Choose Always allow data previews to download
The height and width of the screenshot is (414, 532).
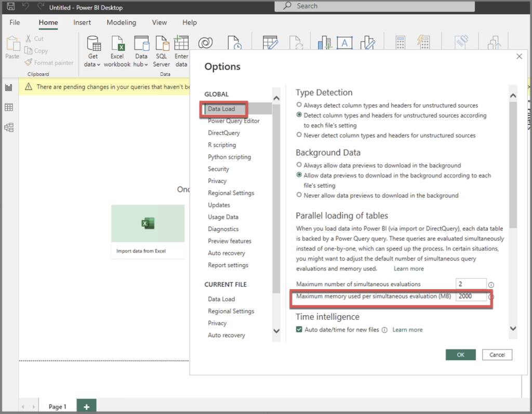(299, 165)
